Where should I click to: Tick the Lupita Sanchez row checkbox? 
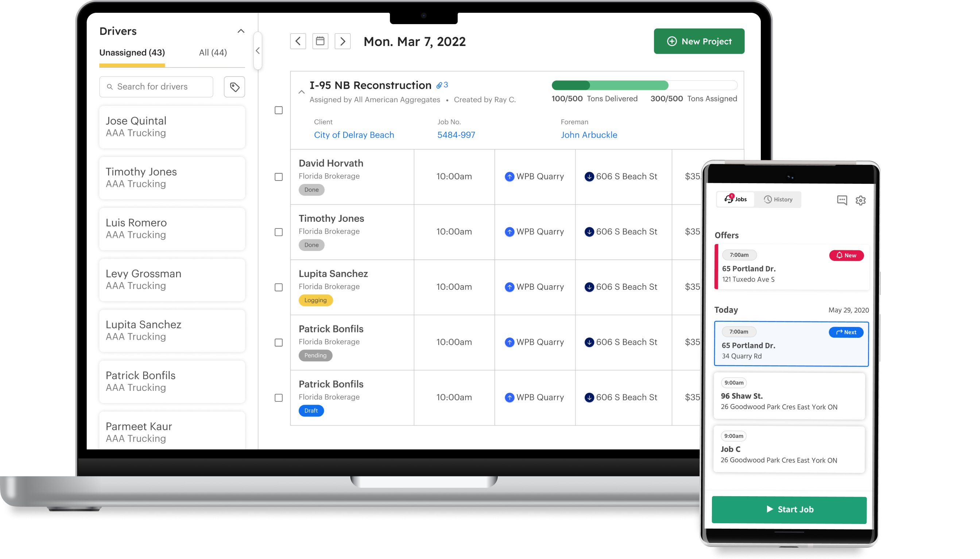pos(279,287)
